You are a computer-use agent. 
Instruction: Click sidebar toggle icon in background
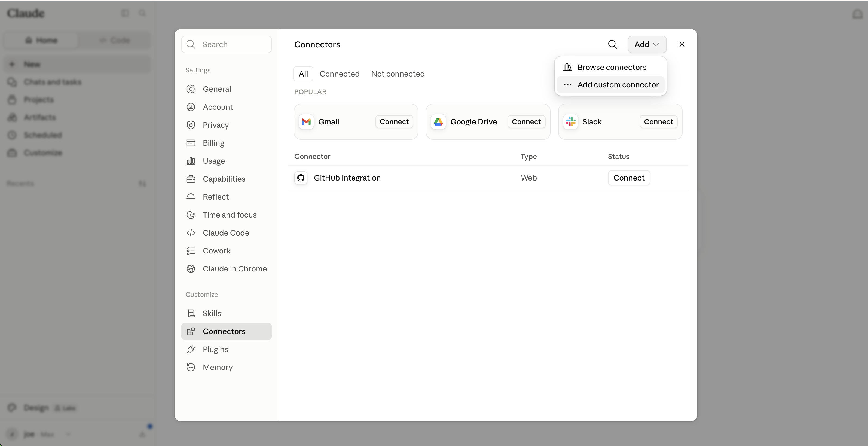tap(125, 13)
